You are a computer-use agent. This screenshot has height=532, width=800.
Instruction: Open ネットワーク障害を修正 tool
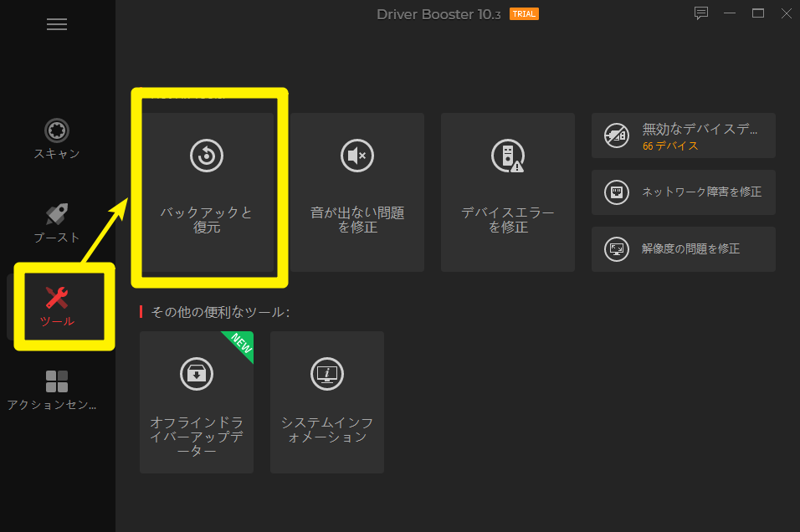coord(683,192)
